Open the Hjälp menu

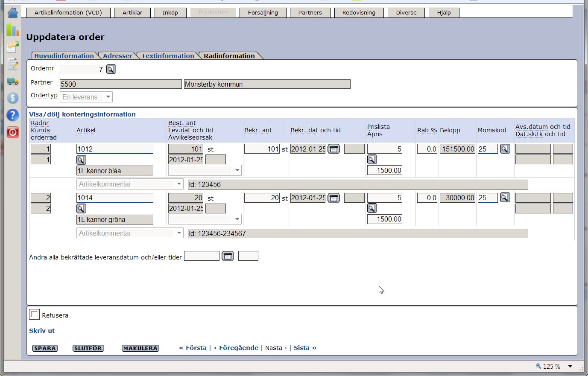444,12
